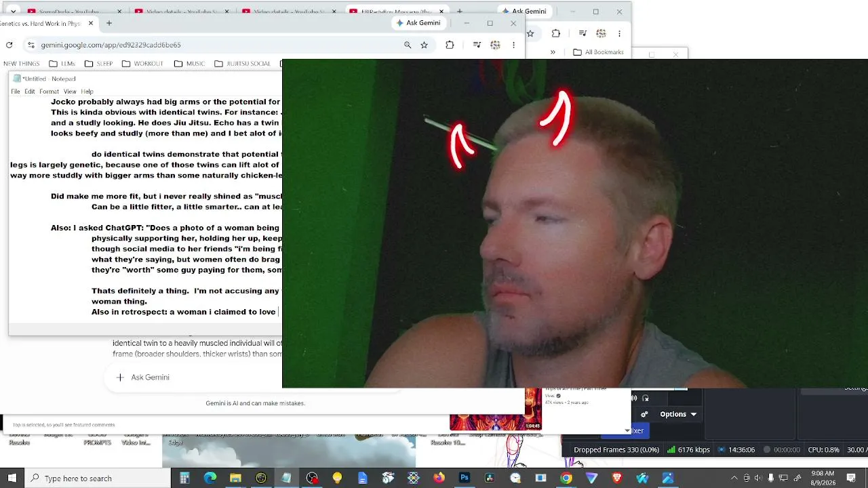Viewport: 868px width, 488px height.
Task: Click the Type here to search box
Action: (x=98, y=479)
